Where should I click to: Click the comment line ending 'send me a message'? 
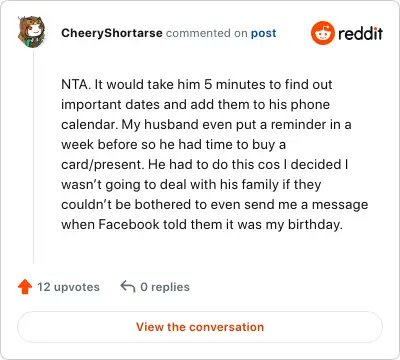(215, 204)
